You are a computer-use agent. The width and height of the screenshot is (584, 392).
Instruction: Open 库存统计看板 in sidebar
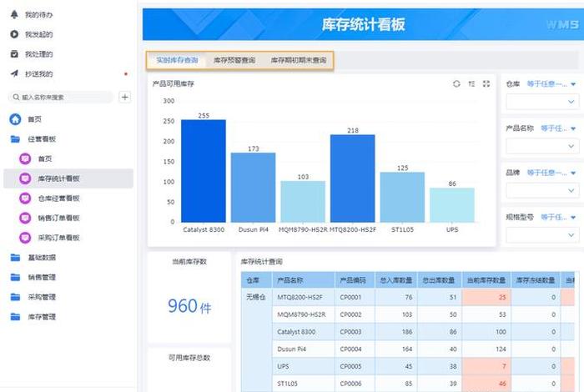pos(68,178)
